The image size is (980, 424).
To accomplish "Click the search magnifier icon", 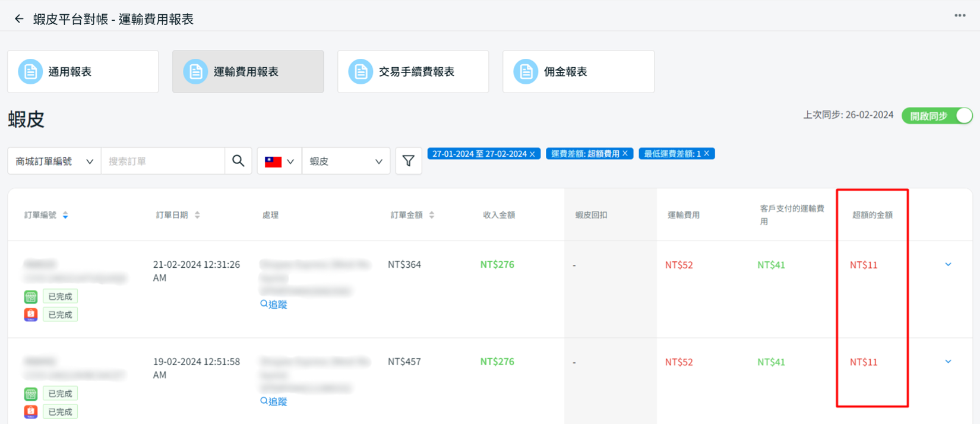I will pos(238,161).
